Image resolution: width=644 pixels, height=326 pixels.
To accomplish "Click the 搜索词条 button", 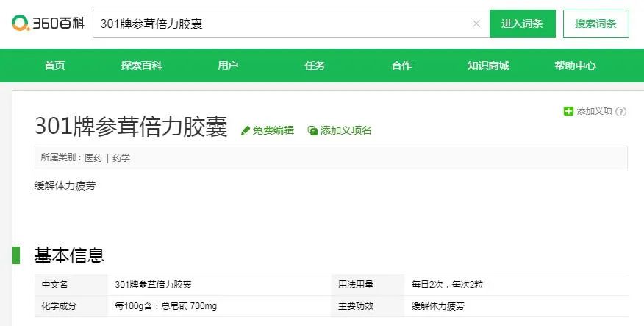I will (x=596, y=24).
